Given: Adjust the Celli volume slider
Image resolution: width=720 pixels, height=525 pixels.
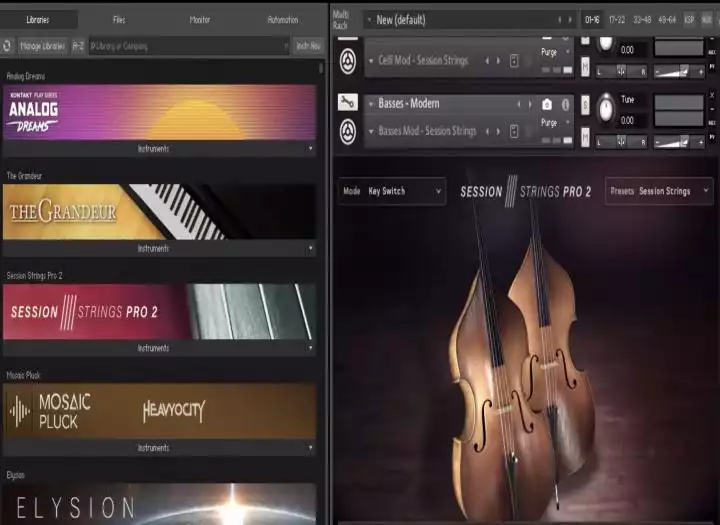Looking at the screenshot, I should coord(679,72).
